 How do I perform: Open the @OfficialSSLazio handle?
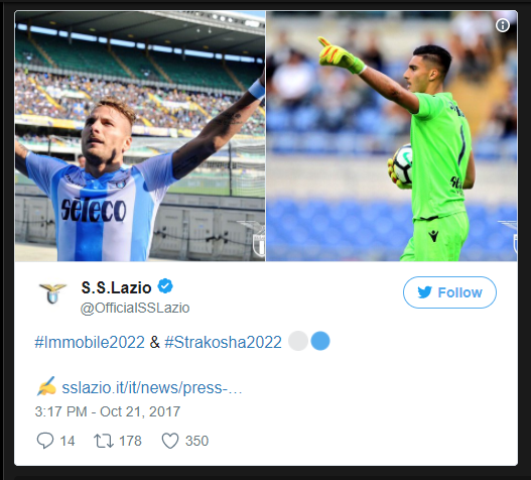pyautogui.click(x=135, y=308)
